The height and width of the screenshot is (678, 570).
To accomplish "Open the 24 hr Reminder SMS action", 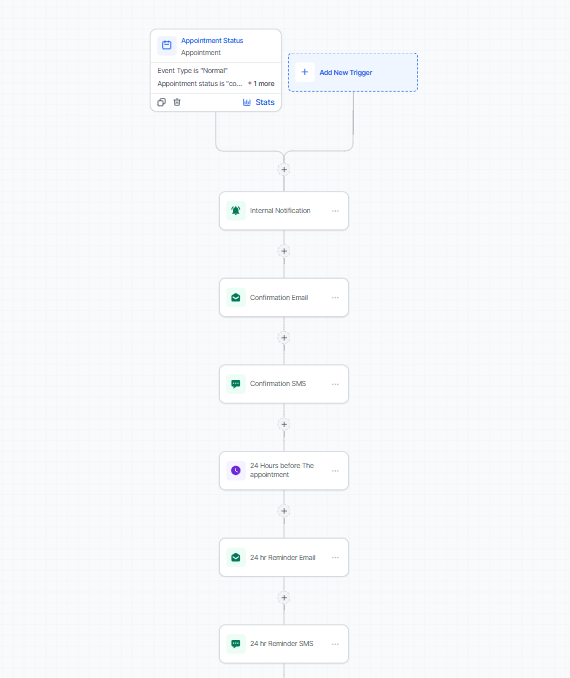I will [x=284, y=644].
